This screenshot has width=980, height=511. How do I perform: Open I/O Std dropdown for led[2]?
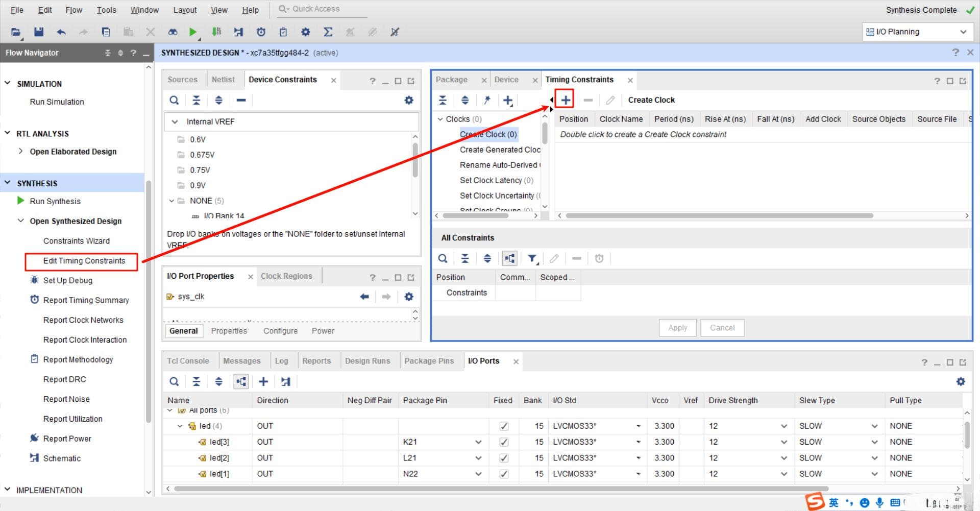coord(638,458)
